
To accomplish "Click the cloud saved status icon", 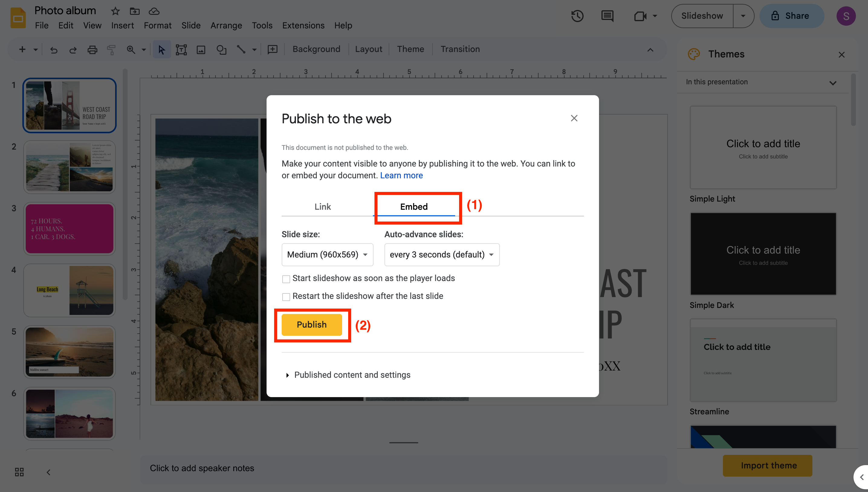I will 154,11.
